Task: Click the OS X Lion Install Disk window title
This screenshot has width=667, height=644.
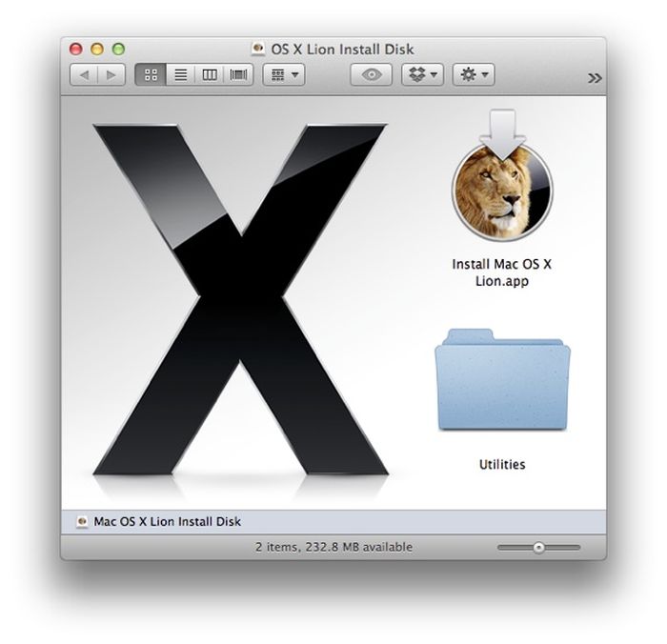Action: (x=342, y=50)
